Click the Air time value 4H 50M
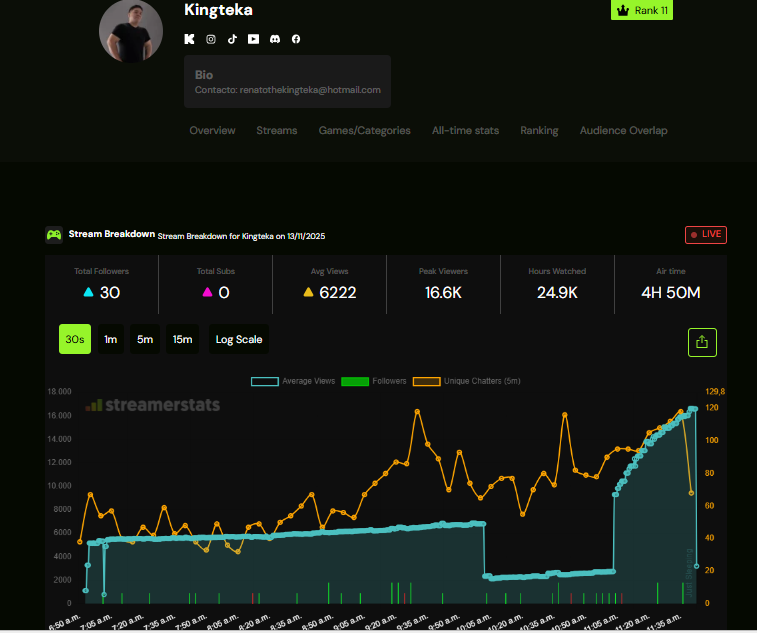The height and width of the screenshot is (633, 757). point(671,293)
